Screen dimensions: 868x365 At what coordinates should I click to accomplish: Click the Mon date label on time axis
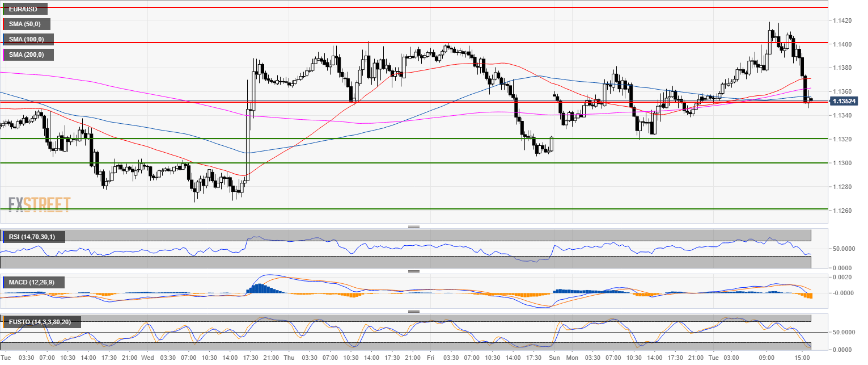(x=573, y=358)
